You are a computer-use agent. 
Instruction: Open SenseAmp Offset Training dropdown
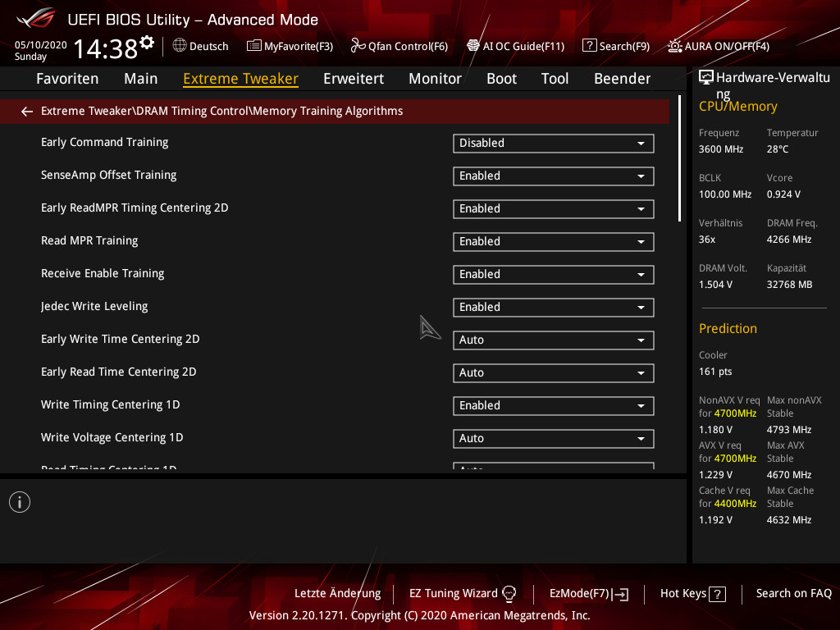pos(554,176)
